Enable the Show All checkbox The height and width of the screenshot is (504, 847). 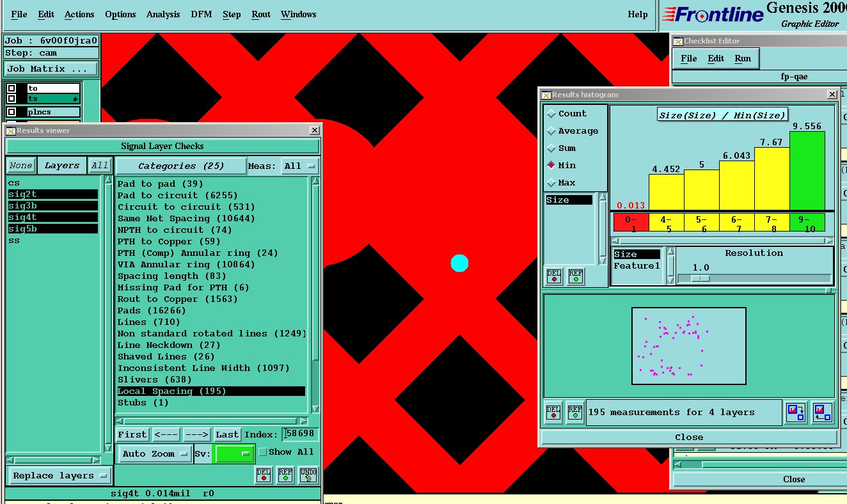pyautogui.click(x=262, y=452)
